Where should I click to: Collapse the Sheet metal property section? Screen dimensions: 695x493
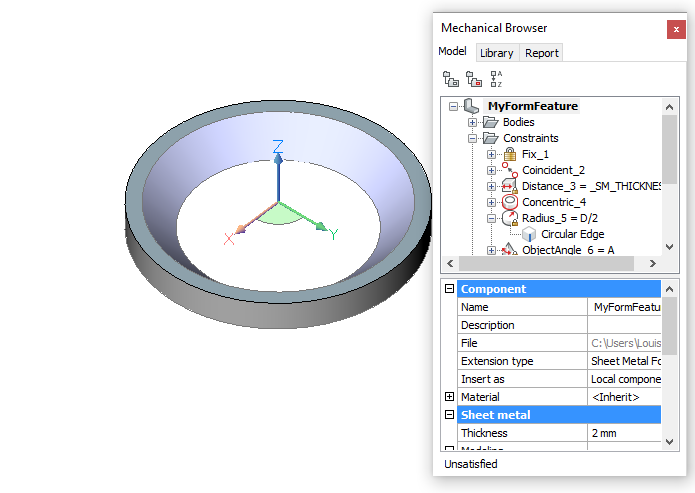coord(449,415)
